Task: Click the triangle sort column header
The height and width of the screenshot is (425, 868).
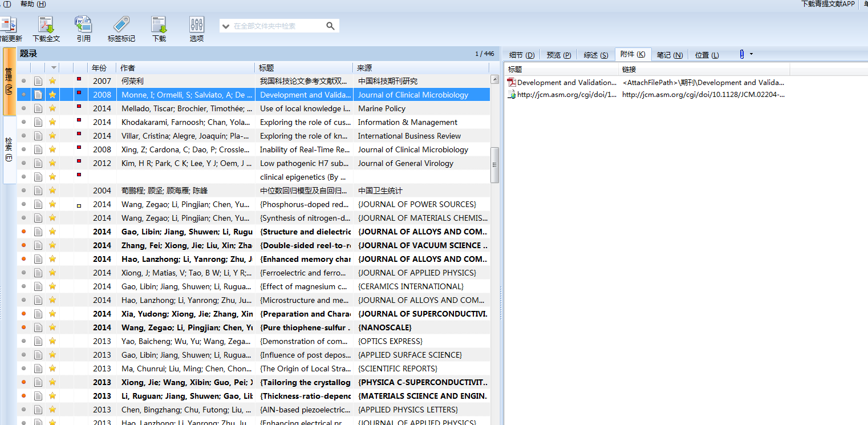Action: (54, 68)
